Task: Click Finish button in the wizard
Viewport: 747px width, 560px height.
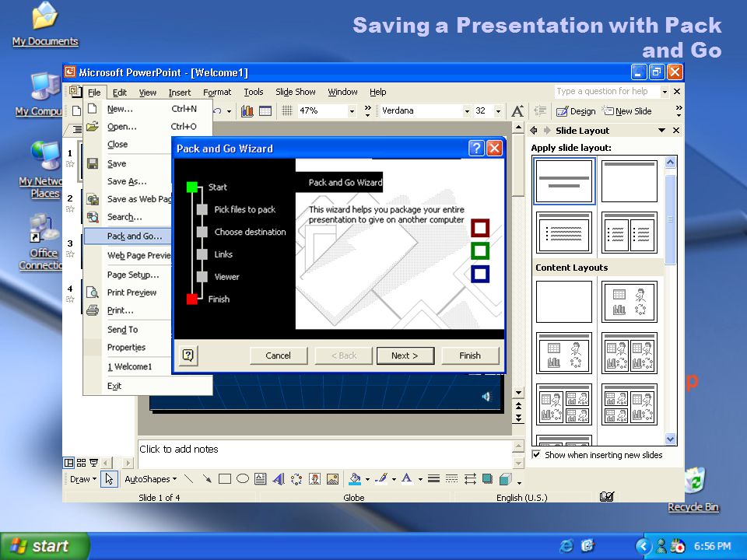Action: pos(470,355)
